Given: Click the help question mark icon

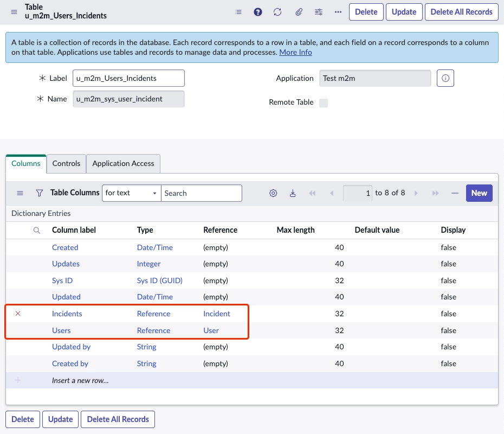Looking at the screenshot, I should coord(258,12).
